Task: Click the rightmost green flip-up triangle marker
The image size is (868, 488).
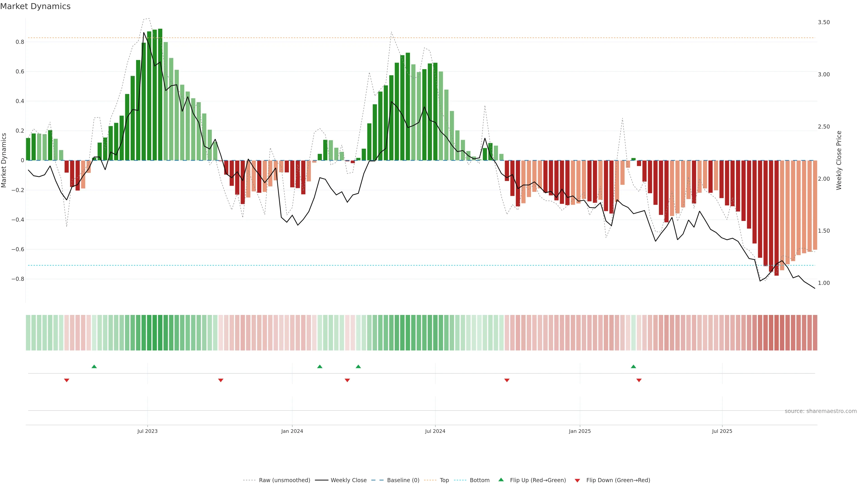Action: point(633,366)
